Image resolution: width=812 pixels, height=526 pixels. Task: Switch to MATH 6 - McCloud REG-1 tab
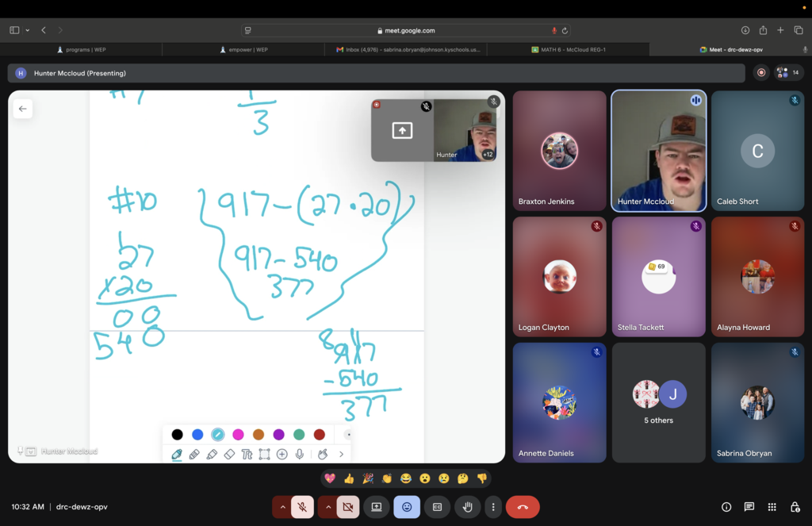pos(568,49)
